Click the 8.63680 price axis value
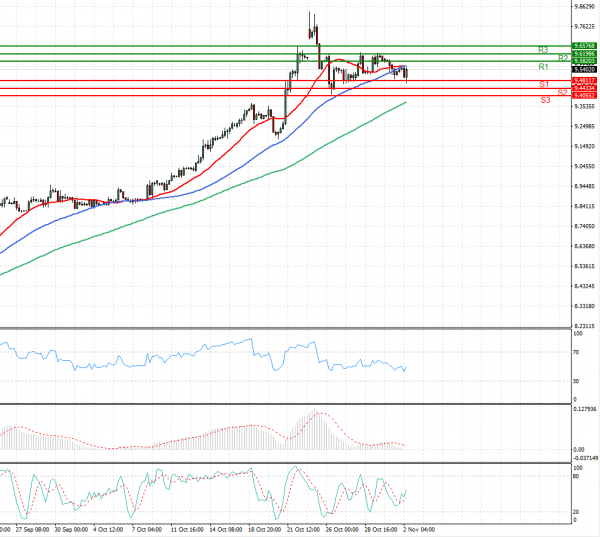This screenshot has height=537, width=600. (x=584, y=246)
